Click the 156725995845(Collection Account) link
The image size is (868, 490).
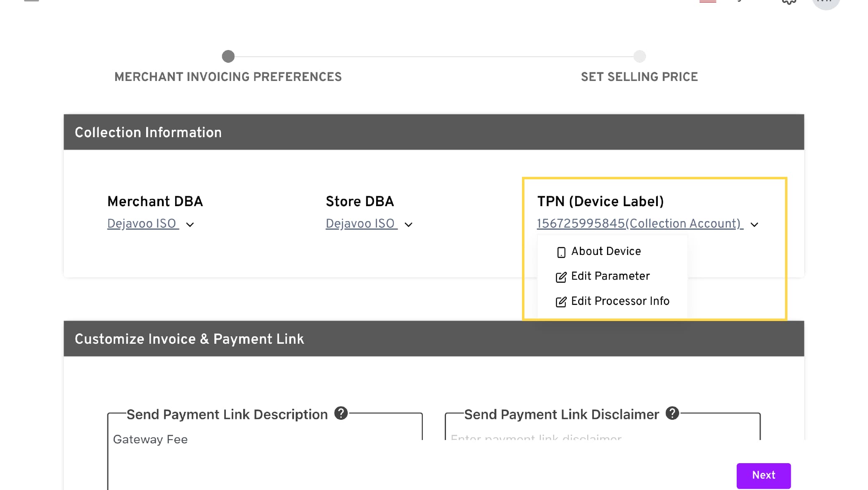point(639,224)
